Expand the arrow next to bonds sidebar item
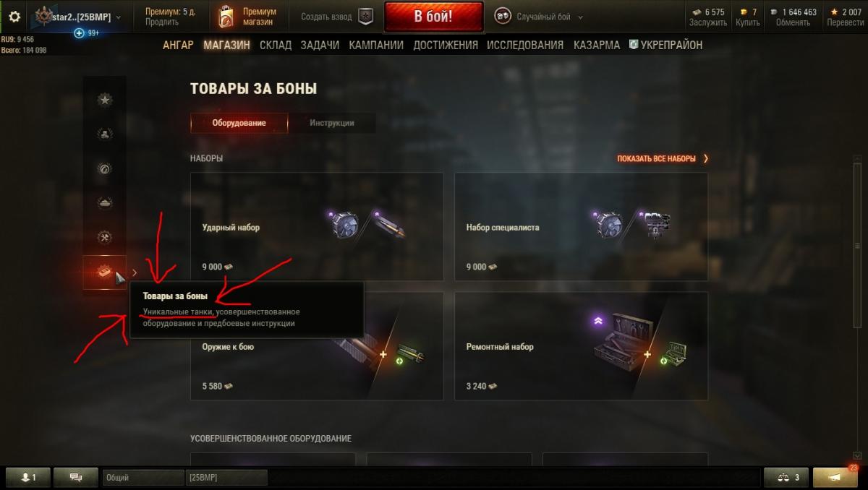Screen dimensions: 868x490 pos(135,272)
